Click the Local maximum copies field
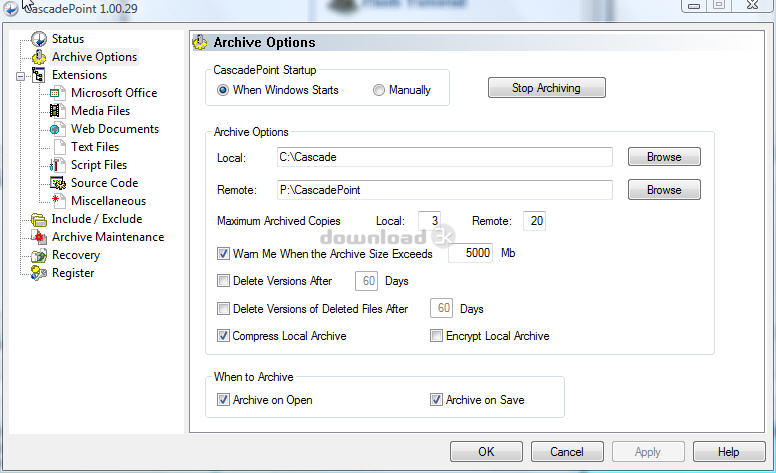Screen dimensions: 776x473 pos(430,221)
